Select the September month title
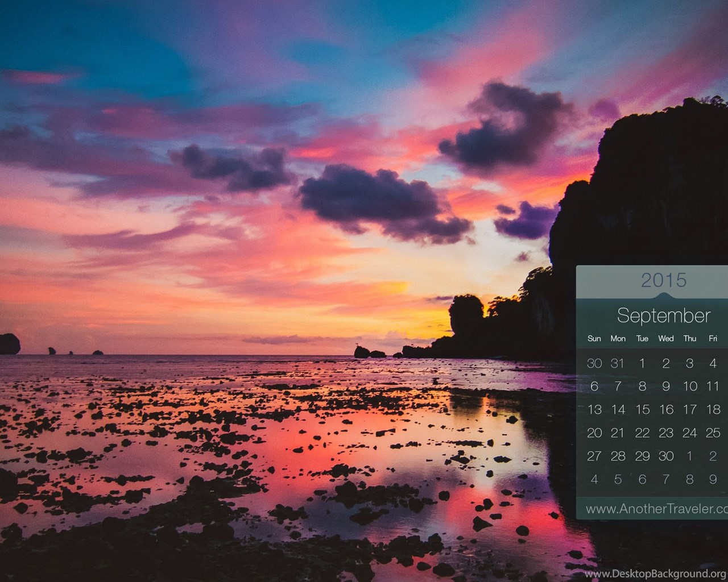The image size is (728, 582). (664, 315)
